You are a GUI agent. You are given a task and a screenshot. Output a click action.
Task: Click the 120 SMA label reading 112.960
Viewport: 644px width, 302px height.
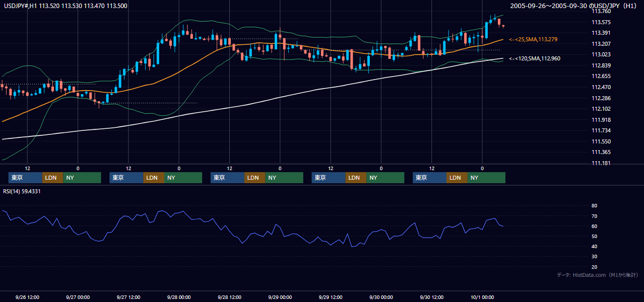535,58
